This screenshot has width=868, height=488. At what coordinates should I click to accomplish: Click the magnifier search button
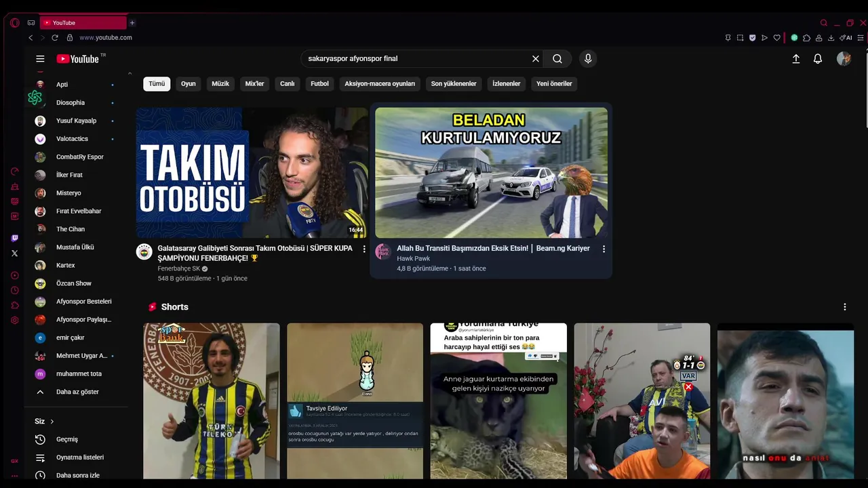tap(557, 59)
